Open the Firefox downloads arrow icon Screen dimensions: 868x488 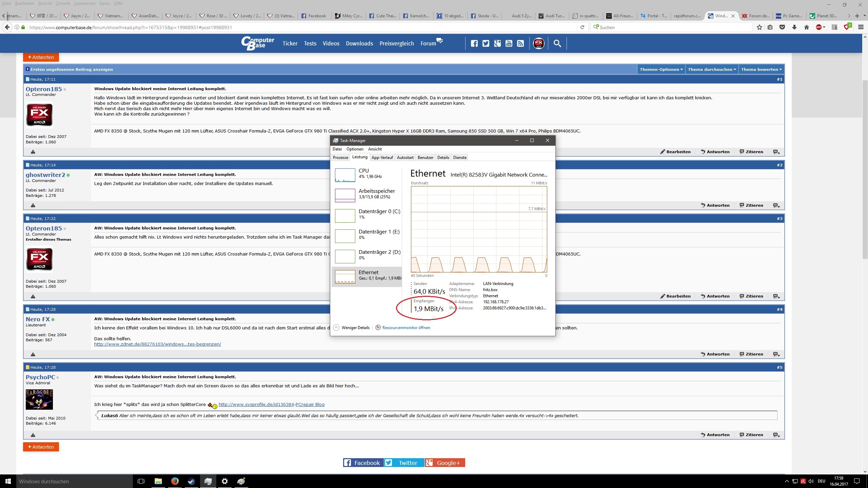coord(794,27)
